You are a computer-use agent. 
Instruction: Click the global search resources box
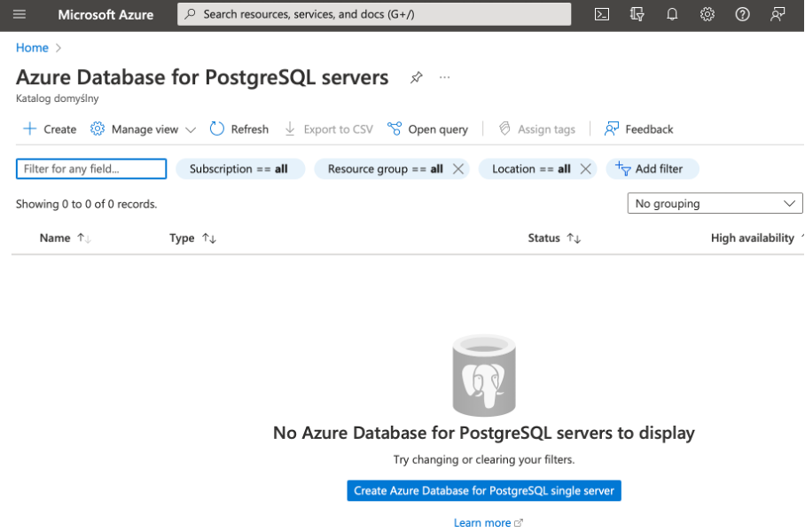point(374,14)
